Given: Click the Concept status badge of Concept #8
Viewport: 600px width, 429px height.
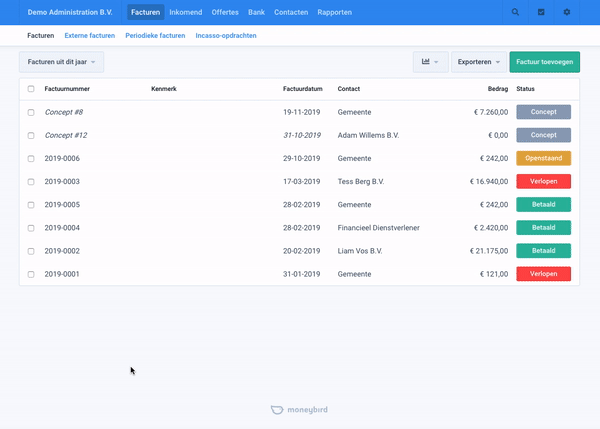Looking at the screenshot, I should [543, 112].
